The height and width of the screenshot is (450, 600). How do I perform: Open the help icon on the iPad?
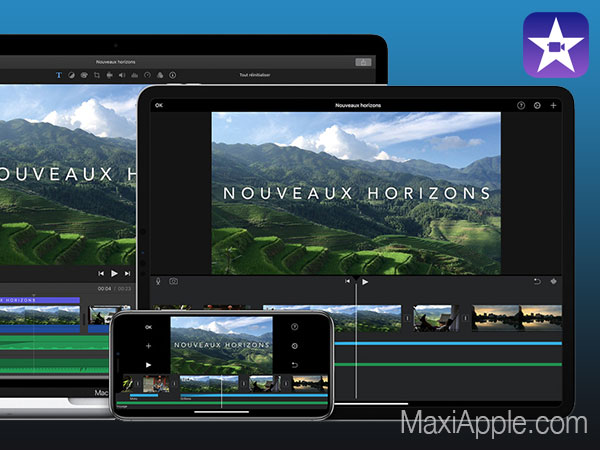tap(521, 105)
